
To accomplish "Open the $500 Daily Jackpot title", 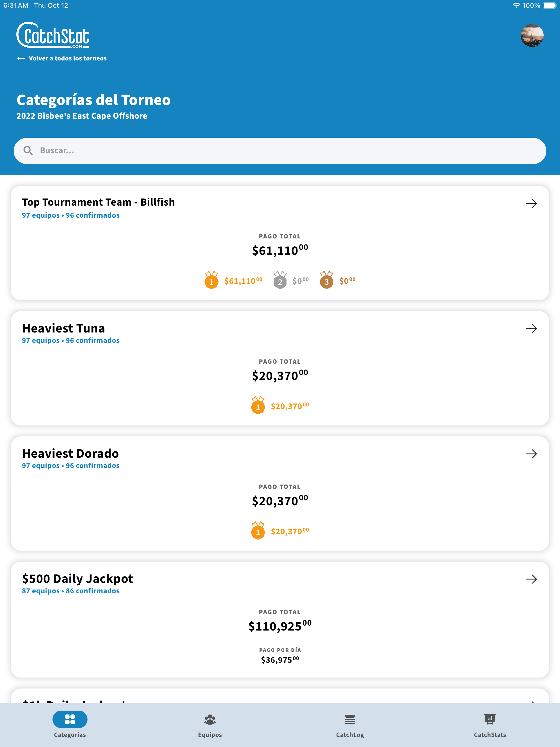I will [77, 579].
